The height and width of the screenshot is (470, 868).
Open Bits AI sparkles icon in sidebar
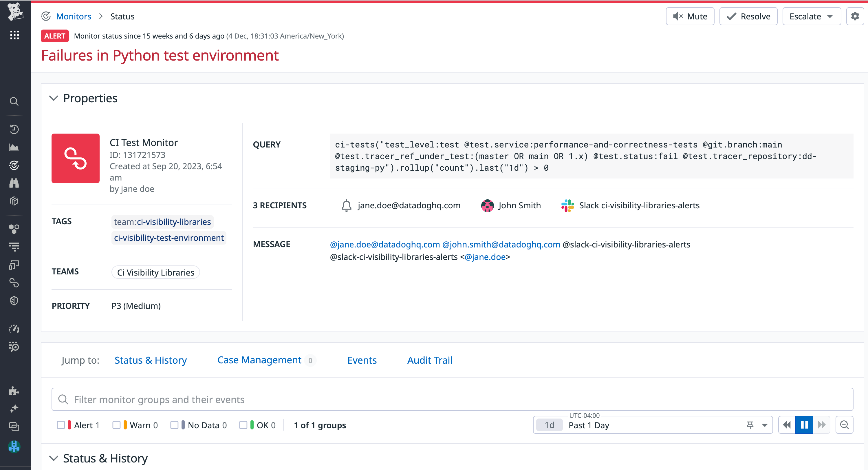click(x=14, y=408)
